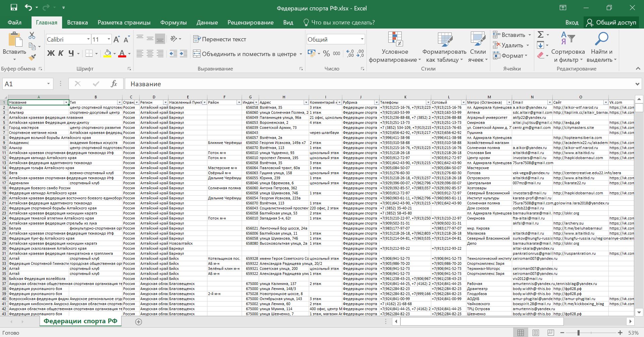
Task: Toggle the Перенести текст wrap option
Action: tap(220, 39)
